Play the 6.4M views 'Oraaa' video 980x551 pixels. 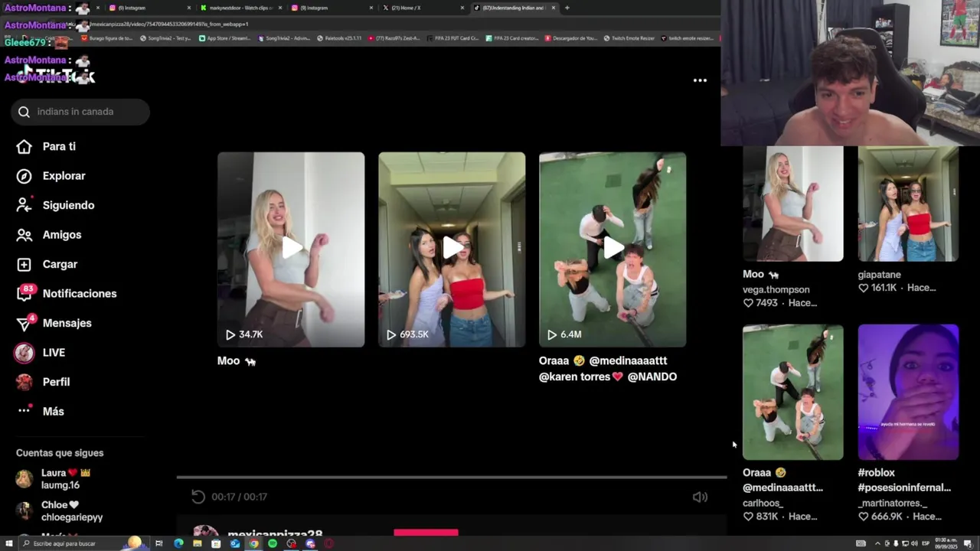click(612, 249)
